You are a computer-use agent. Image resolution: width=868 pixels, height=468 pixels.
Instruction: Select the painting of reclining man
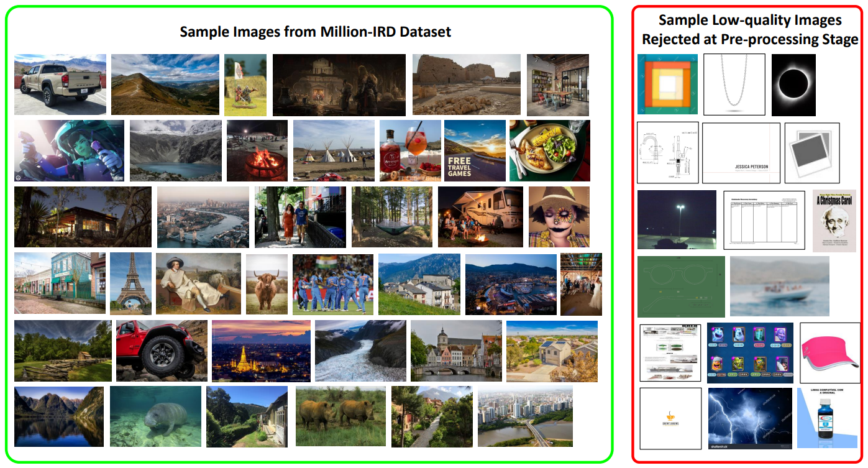pyautogui.click(x=198, y=283)
